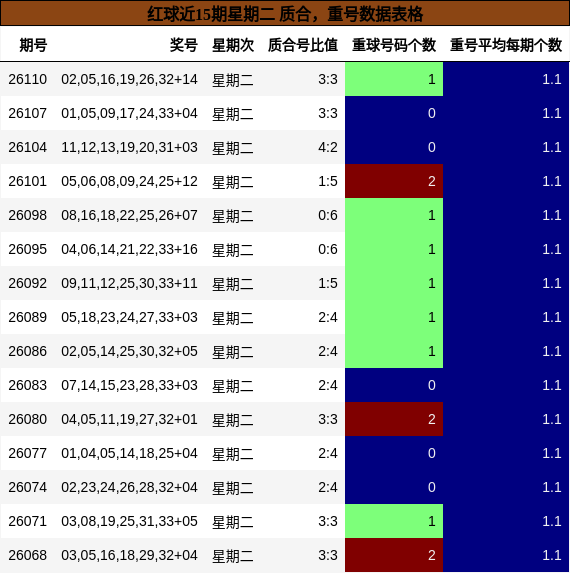Select winning numbers 04,05,11,19,27,32+01
The height and width of the screenshot is (573, 570).
pyautogui.click(x=129, y=419)
